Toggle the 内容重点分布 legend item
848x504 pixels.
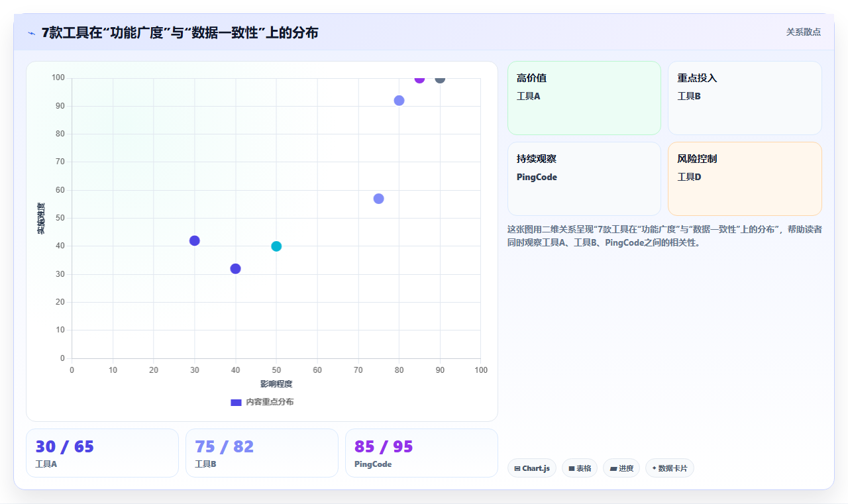coord(262,402)
